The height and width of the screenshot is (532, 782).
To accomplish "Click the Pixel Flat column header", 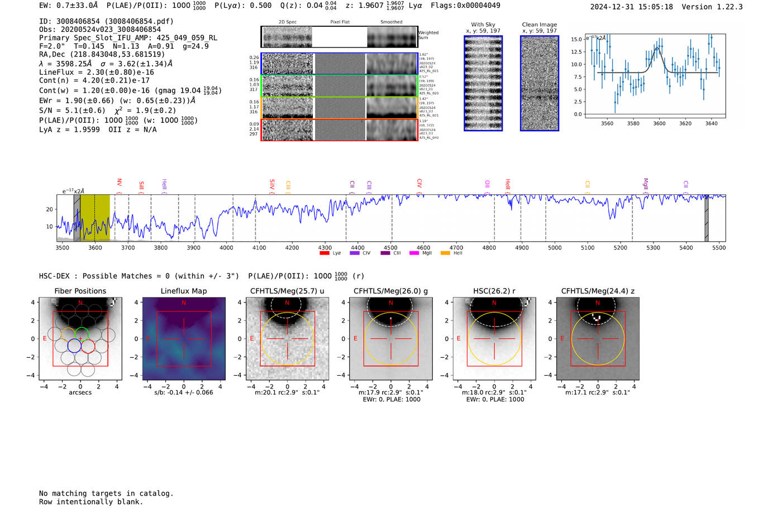I will (x=340, y=22).
